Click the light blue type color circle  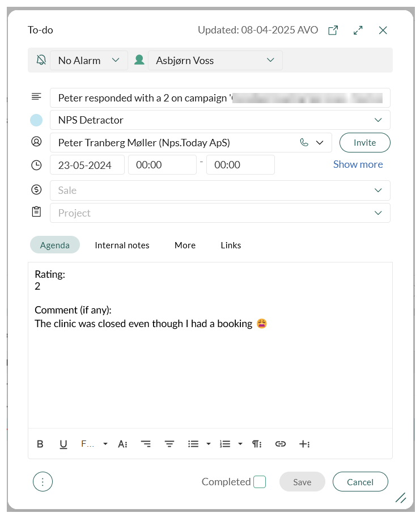(36, 120)
